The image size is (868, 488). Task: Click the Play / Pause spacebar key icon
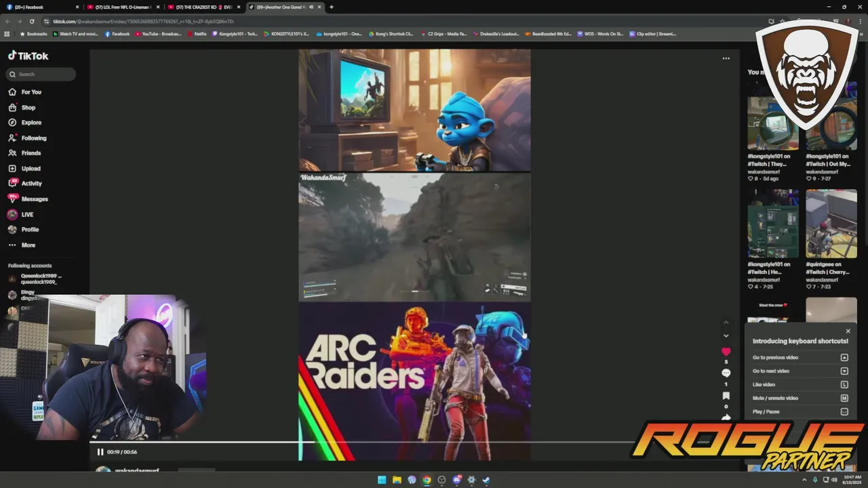844,411
